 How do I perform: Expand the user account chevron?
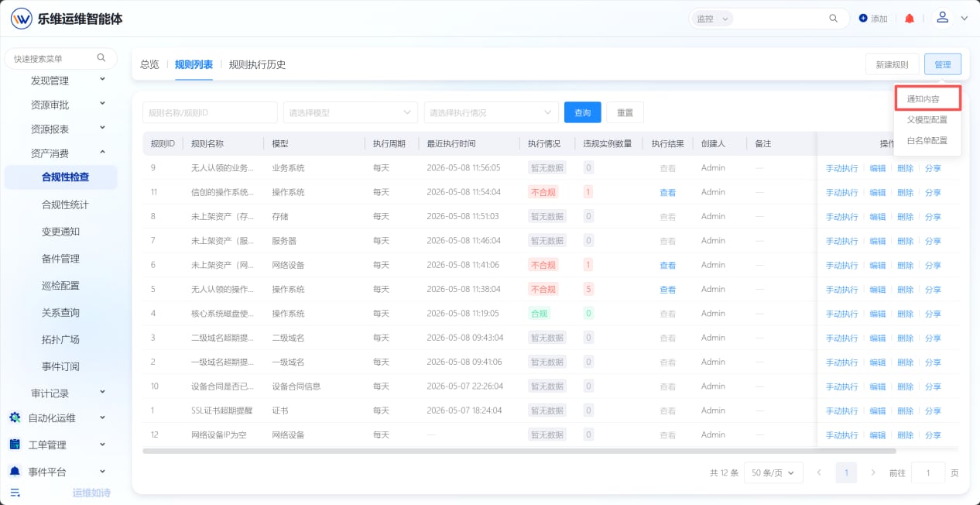[965, 19]
